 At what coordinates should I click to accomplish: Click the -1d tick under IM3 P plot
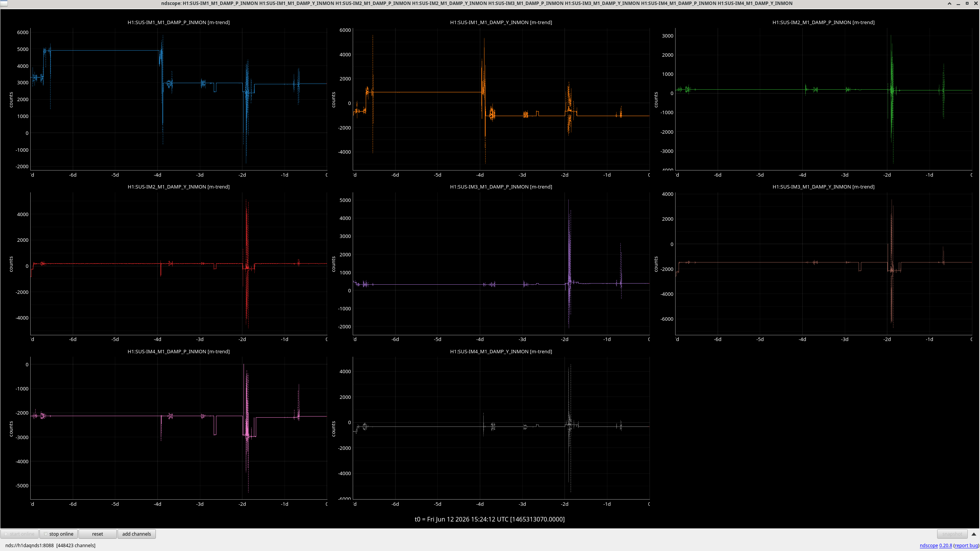[607, 339]
